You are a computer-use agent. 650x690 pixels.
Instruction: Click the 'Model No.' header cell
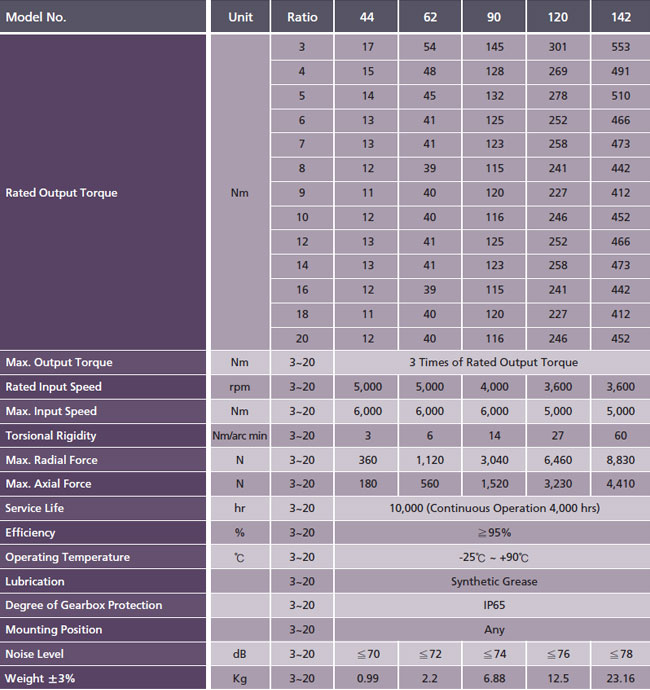[103, 16]
